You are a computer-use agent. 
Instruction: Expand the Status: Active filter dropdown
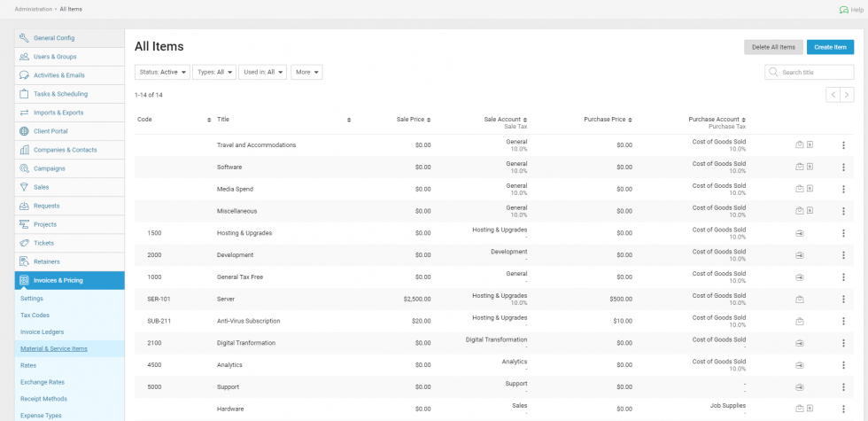[161, 72]
